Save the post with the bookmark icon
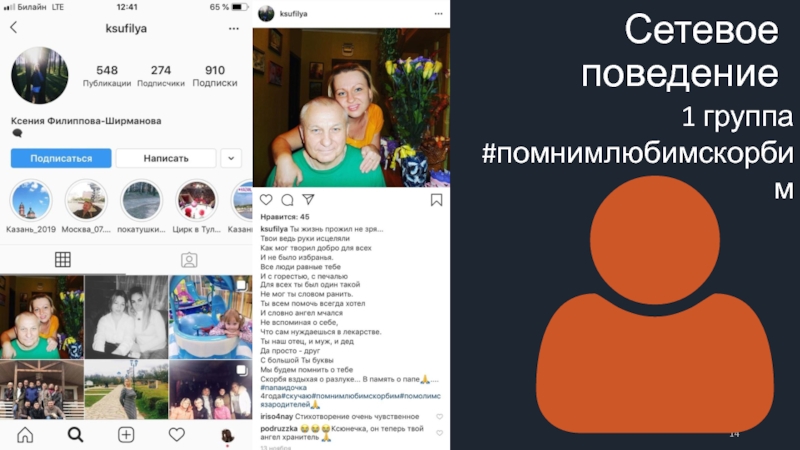The image size is (800, 450). pyautogui.click(x=436, y=200)
